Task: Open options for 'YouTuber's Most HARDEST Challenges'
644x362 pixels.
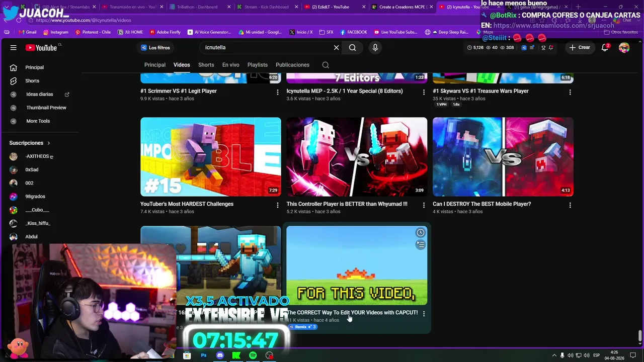Action: point(277,205)
